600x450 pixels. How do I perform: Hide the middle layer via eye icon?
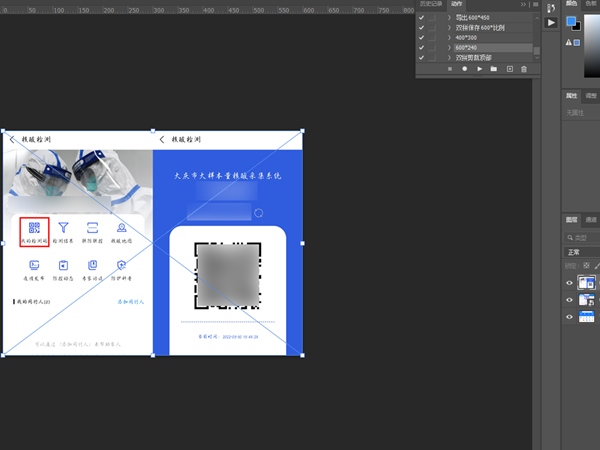pos(569,300)
